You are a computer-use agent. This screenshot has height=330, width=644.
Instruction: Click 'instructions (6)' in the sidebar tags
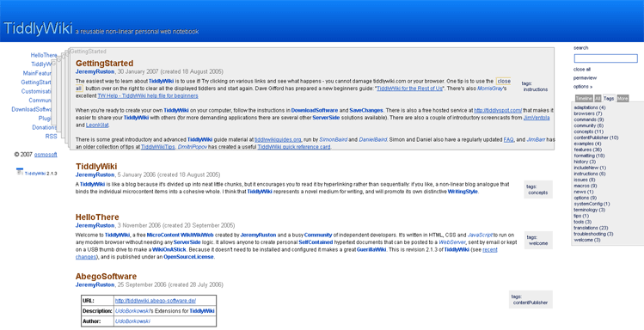point(589,174)
